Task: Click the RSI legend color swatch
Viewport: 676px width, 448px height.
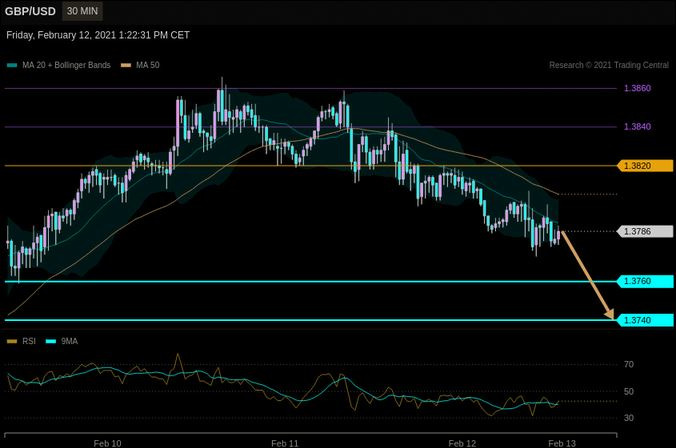Action: (12, 341)
